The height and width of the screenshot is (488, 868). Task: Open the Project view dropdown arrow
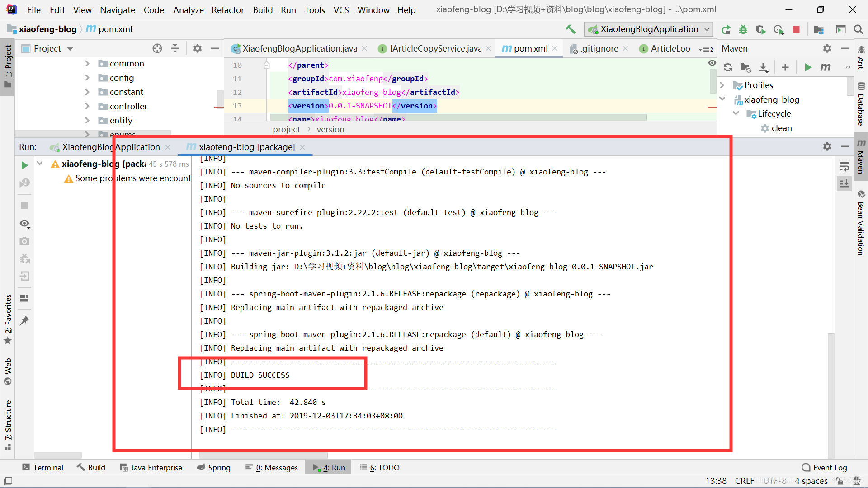click(70, 49)
